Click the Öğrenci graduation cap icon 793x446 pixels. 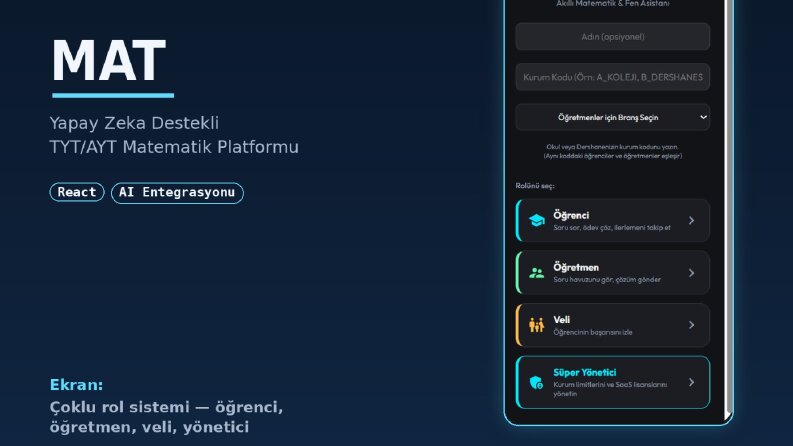pos(537,220)
